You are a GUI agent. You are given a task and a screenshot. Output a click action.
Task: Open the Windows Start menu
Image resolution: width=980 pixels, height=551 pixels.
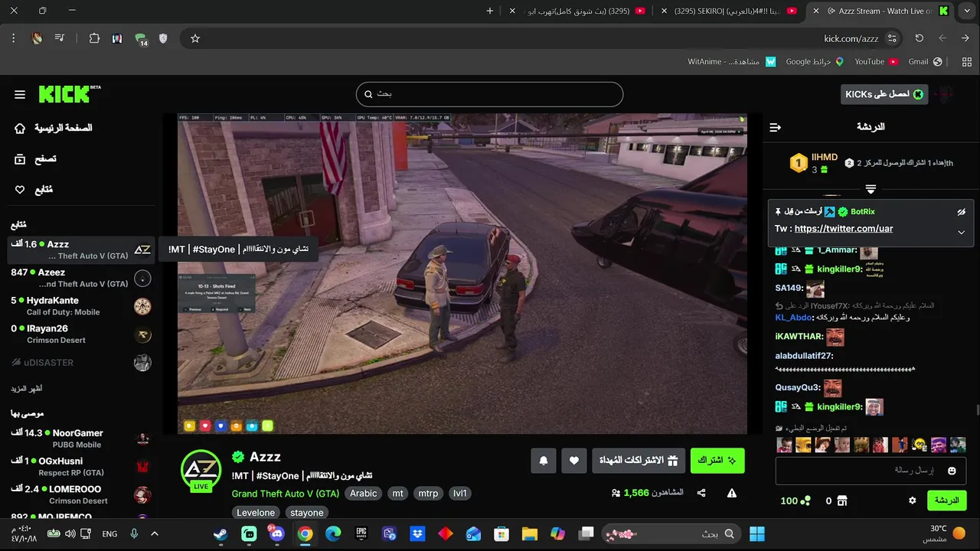tap(757, 534)
